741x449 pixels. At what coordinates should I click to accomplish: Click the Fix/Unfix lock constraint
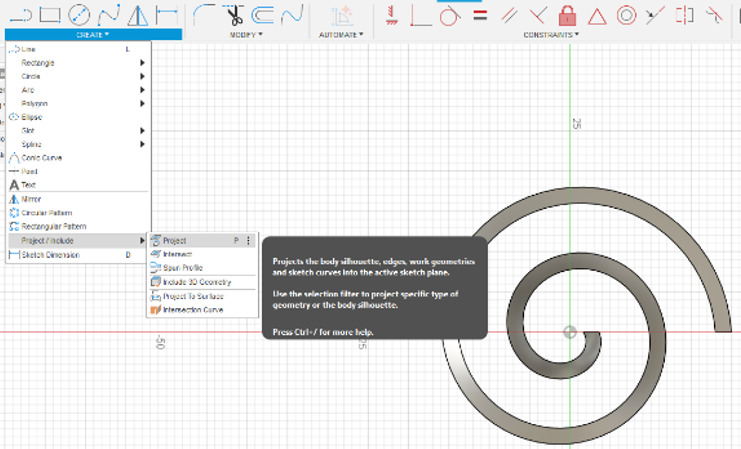[568, 16]
